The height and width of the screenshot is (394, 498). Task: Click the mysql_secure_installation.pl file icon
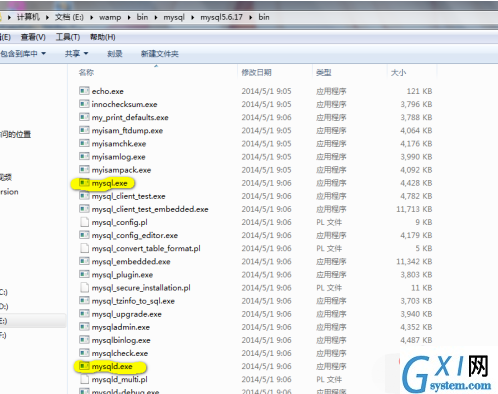[85, 287]
